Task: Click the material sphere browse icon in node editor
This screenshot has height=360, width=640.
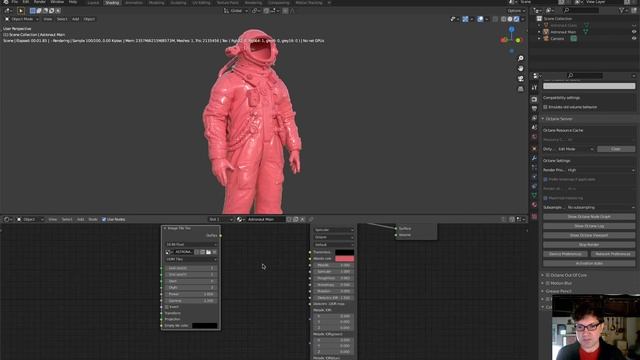Action: click(x=240, y=219)
